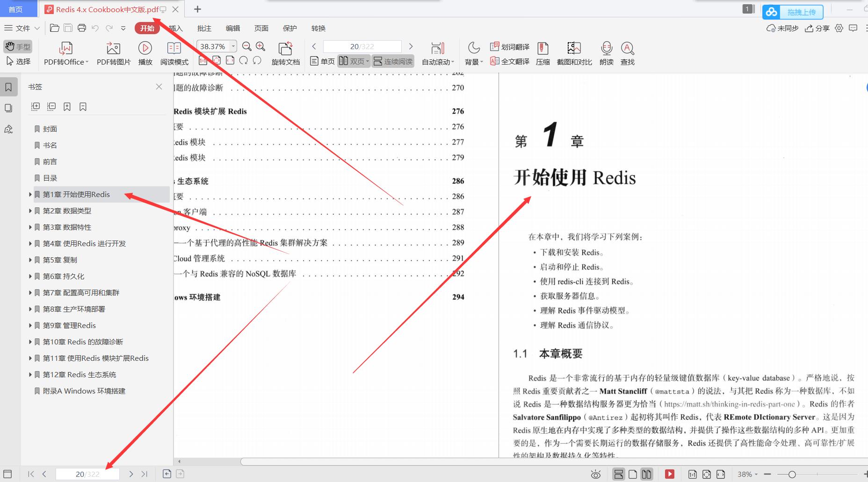Print document via the printer icon

pos(82,28)
